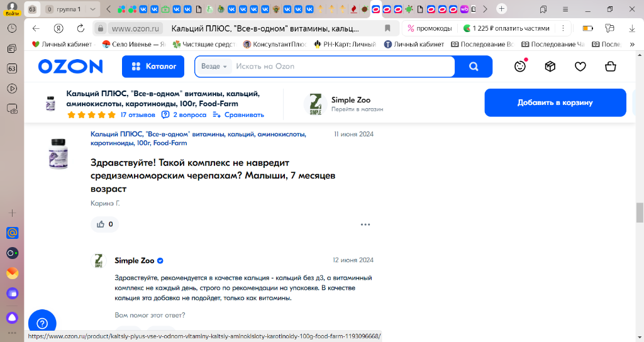The image size is (644, 342).
Task: Focus the Искать на Ozon search field
Action: [343, 67]
